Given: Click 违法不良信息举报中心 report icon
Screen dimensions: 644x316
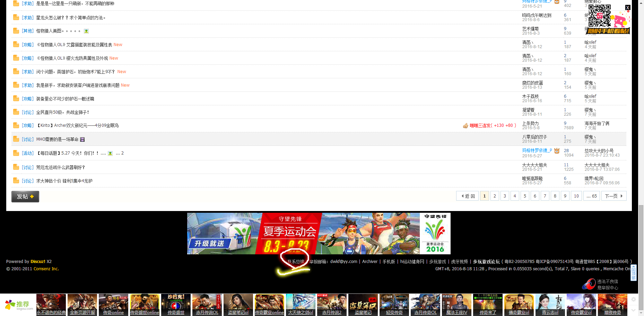Looking at the screenshot, I should click(x=589, y=284).
